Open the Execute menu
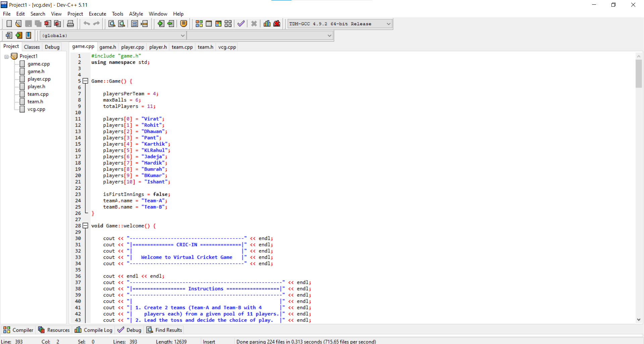This screenshot has height=344, width=644. [97, 14]
